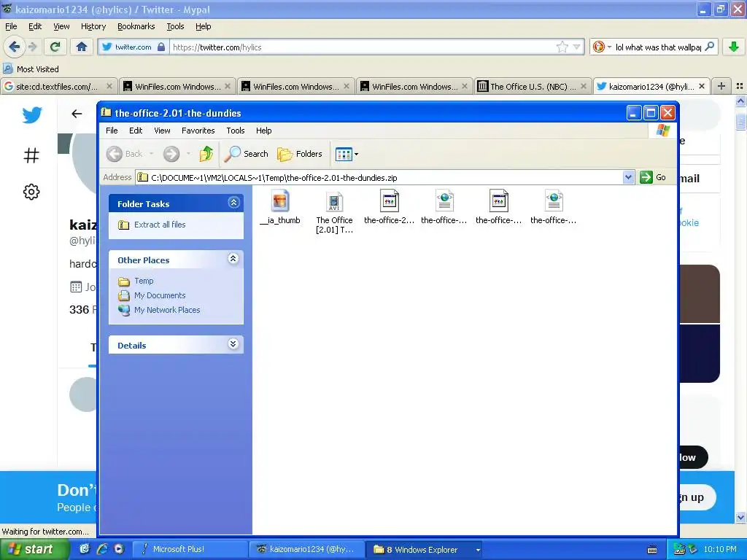747x560 pixels.
Task: Click the Mypal browser forward arrow
Action: tap(32, 47)
